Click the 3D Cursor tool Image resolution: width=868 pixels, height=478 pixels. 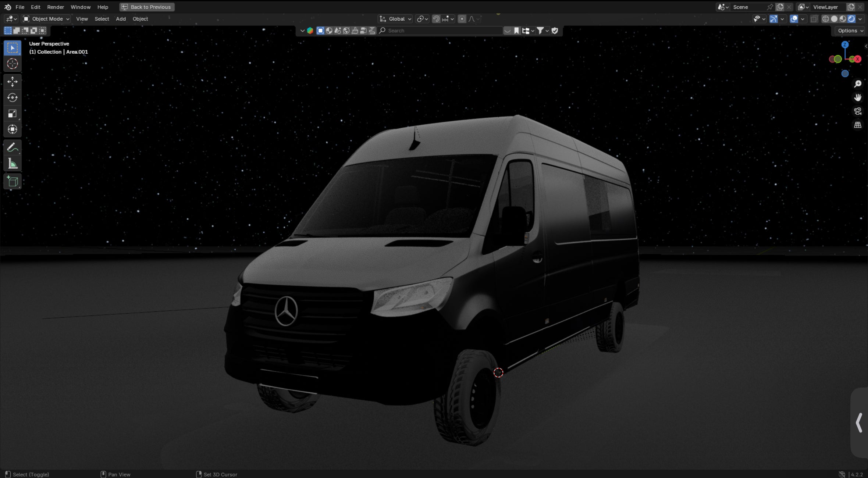(x=12, y=64)
